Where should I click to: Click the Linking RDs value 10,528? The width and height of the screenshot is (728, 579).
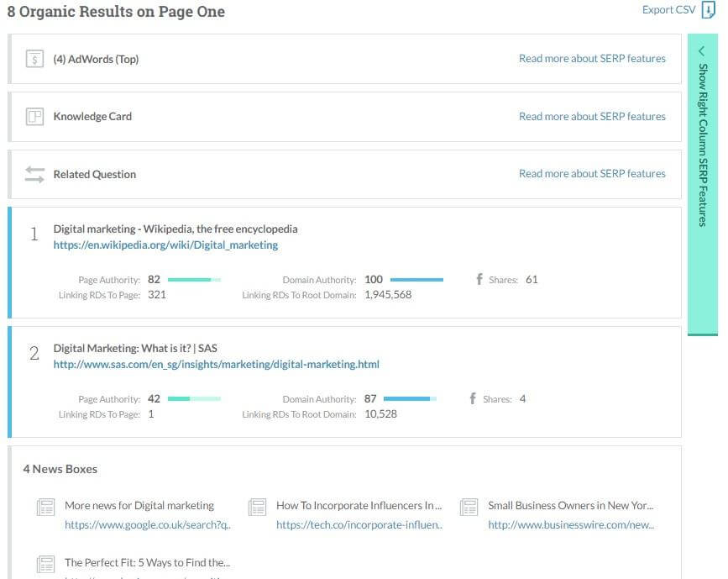[380, 414]
